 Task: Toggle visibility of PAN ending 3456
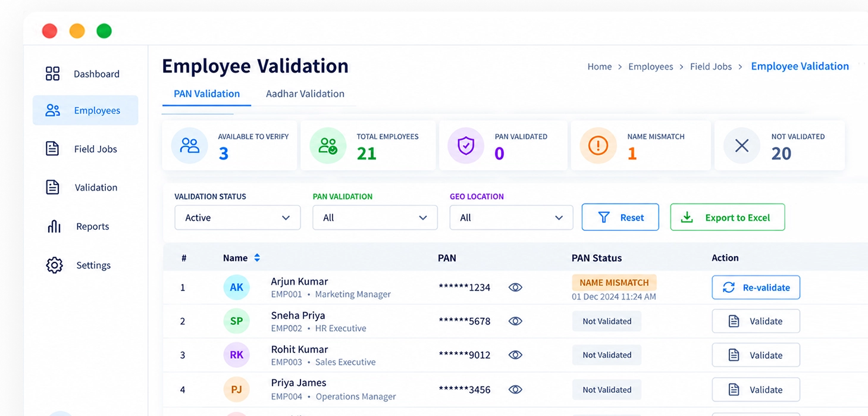[x=515, y=390]
